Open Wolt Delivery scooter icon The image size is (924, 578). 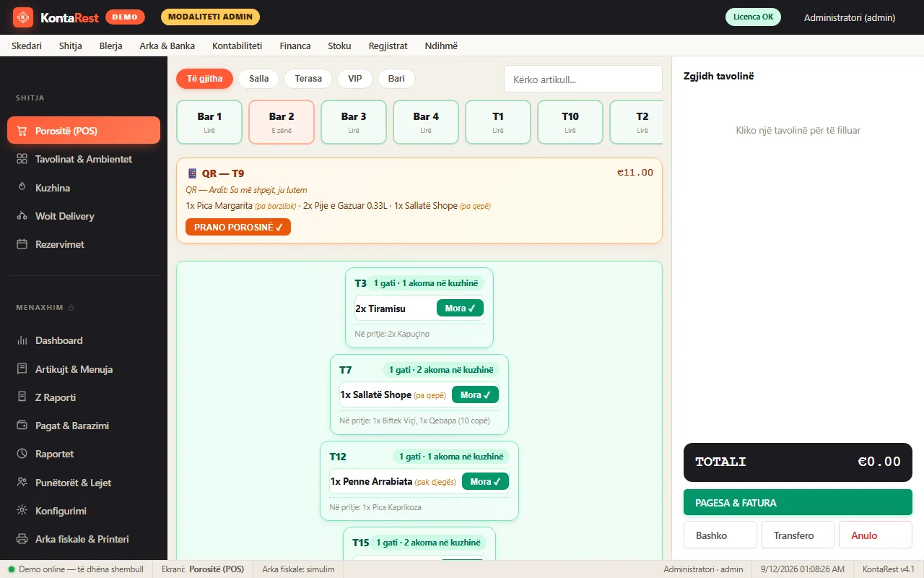22,216
